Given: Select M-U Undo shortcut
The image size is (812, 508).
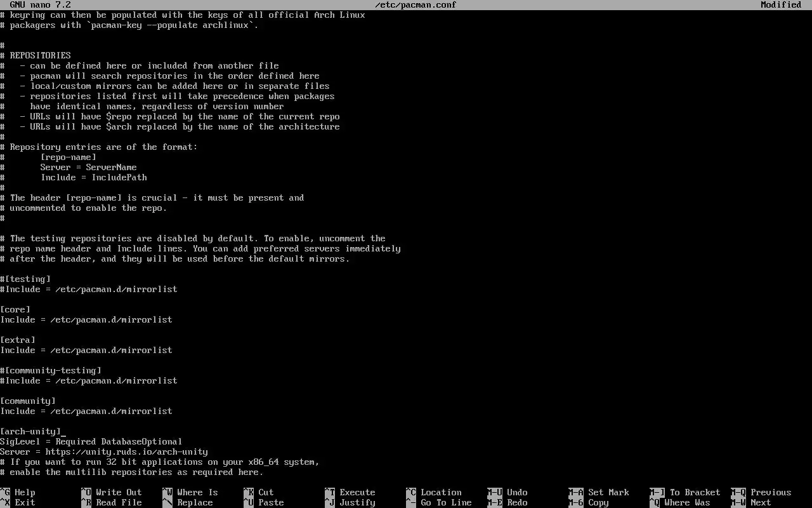Looking at the screenshot, I should [x=507, y=492].
